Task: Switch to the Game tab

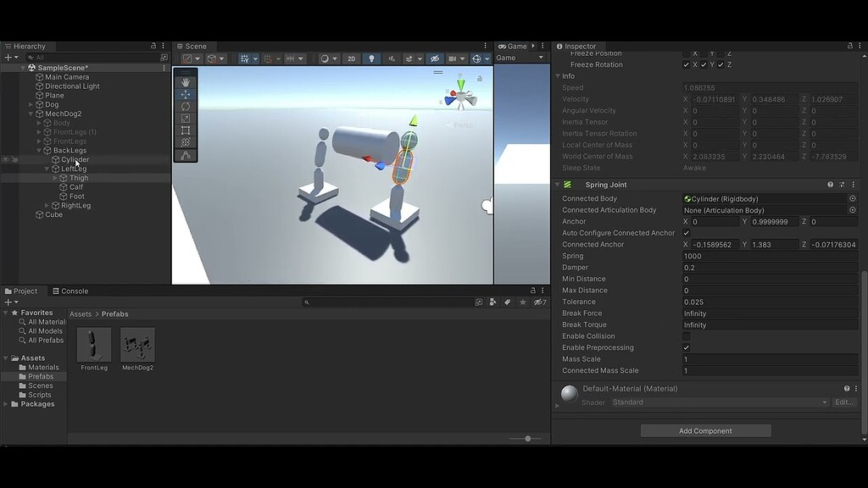Action: pyautogui.click(x=515, y=47)
